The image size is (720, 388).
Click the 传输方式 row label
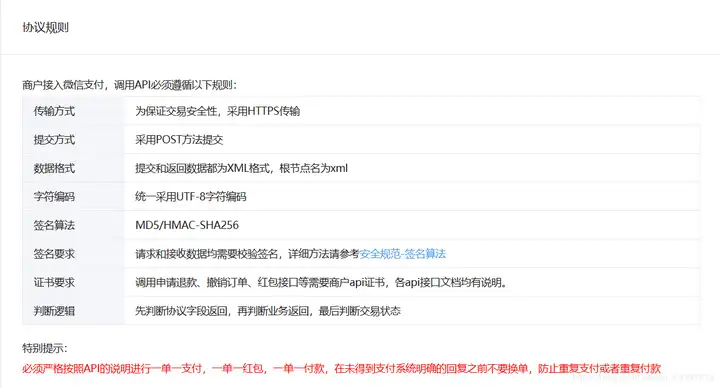54,111
